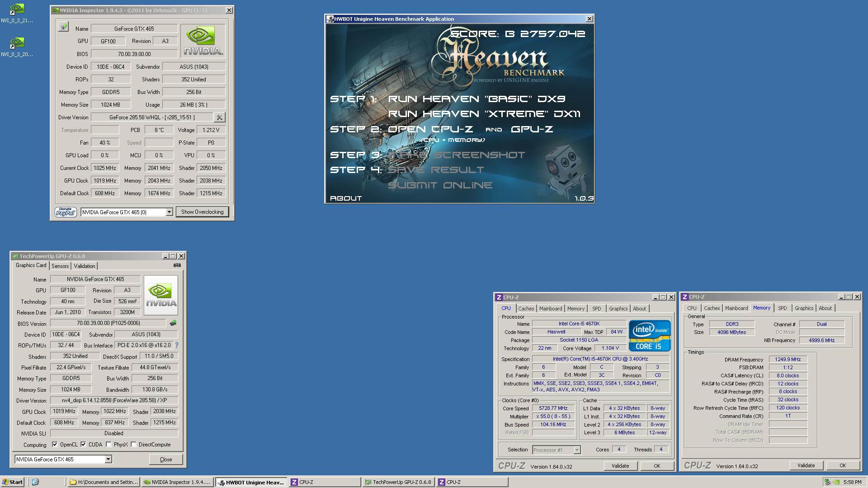Close the NVIDIA Inspector window
Screen dimensions: 868x488
[229, 10]
